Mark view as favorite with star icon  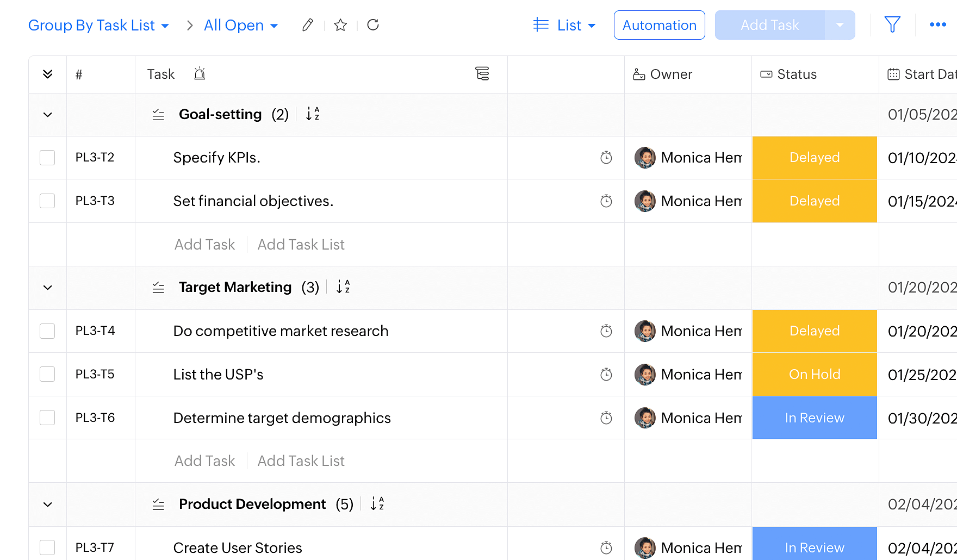(340, 25)
